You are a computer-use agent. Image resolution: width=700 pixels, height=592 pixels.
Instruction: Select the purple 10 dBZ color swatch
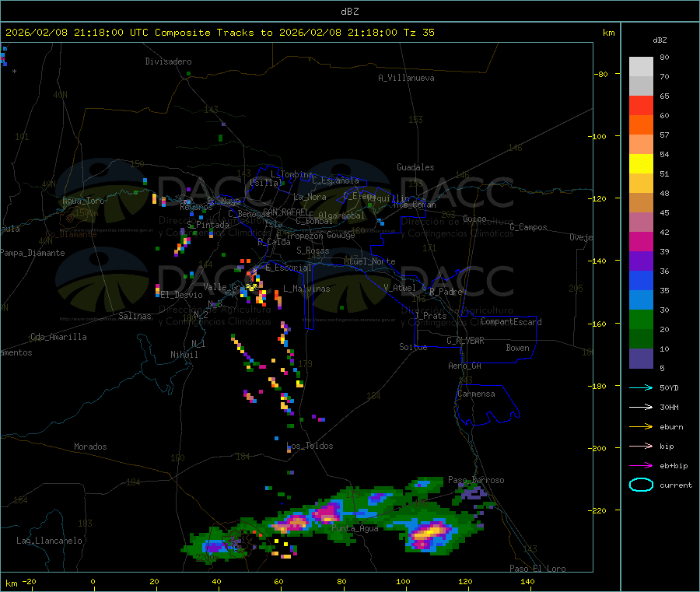(641, 359)
